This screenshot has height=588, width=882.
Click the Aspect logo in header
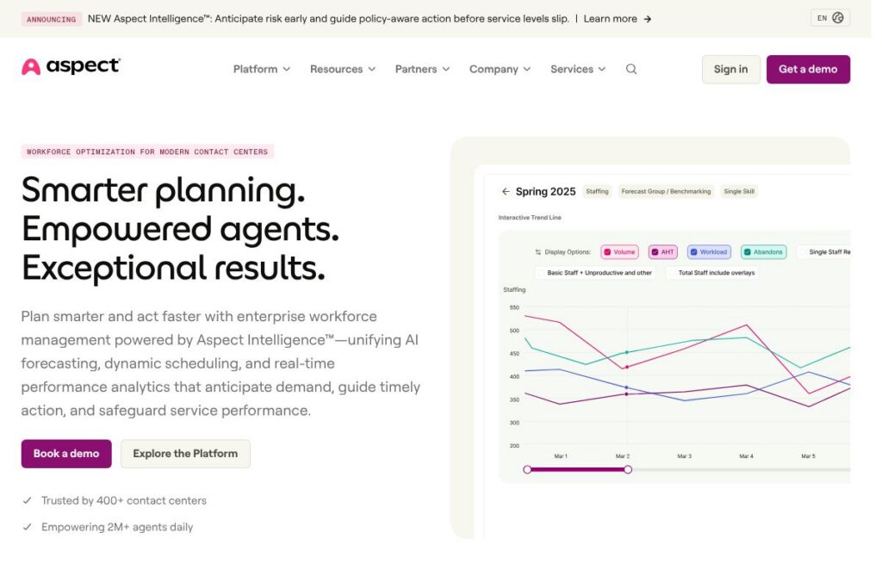coord(71,67)
